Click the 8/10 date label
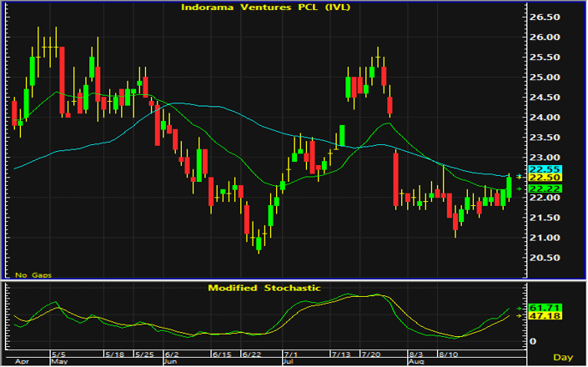 448,354
